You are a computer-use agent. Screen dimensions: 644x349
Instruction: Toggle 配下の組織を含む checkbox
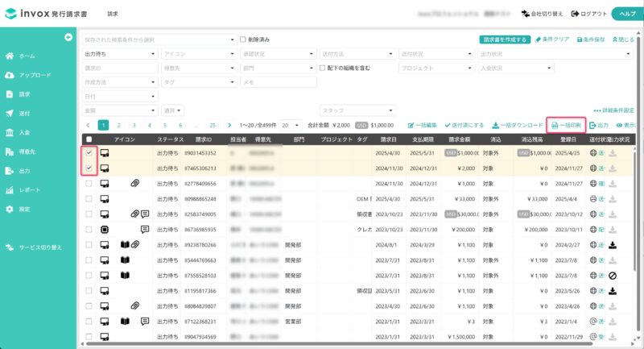click(x=323, y=68)
